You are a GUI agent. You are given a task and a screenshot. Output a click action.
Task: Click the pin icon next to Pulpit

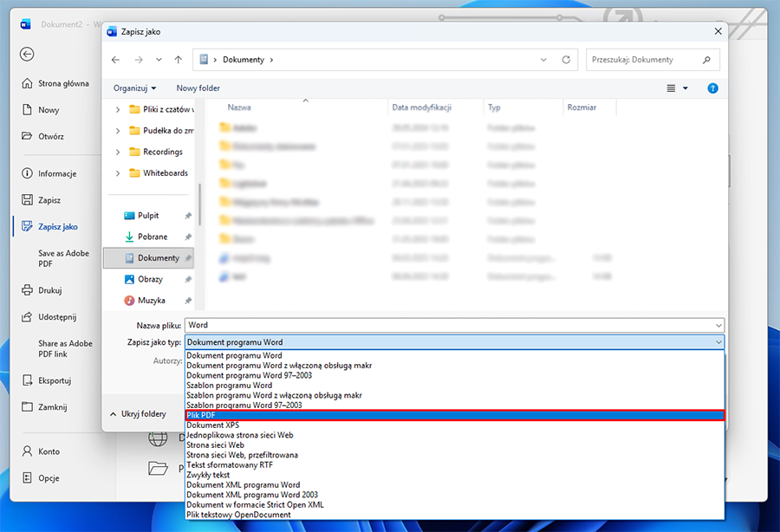(188, 215)
